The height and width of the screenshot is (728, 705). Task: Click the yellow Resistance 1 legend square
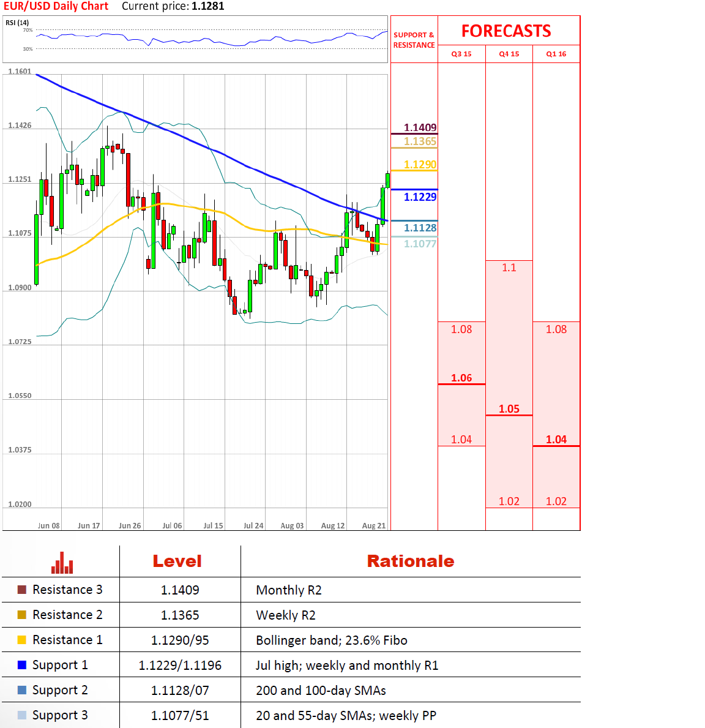pos(22,640)
